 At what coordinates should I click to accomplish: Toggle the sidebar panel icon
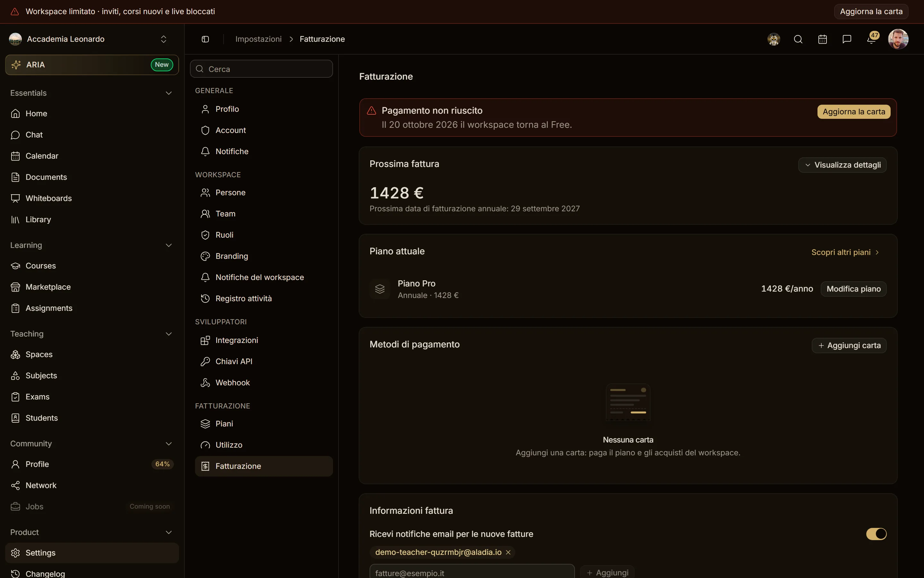pyautogui.click(x=205, y=39)
